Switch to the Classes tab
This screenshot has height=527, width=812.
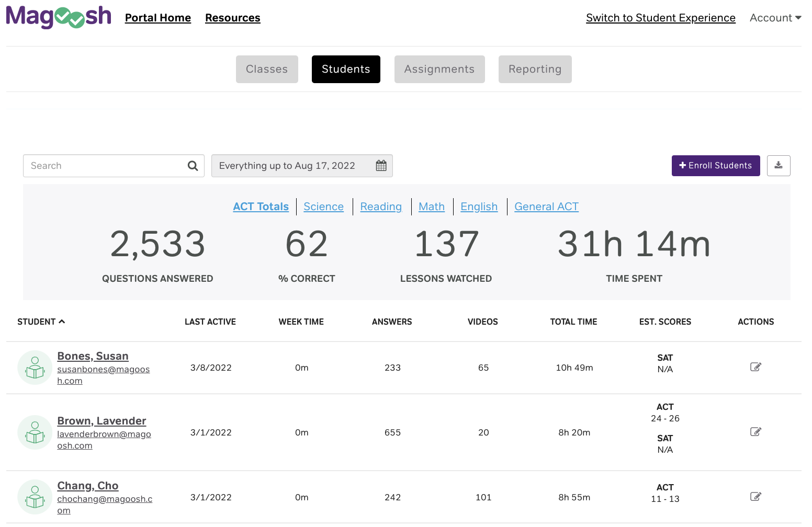point(267,69)
